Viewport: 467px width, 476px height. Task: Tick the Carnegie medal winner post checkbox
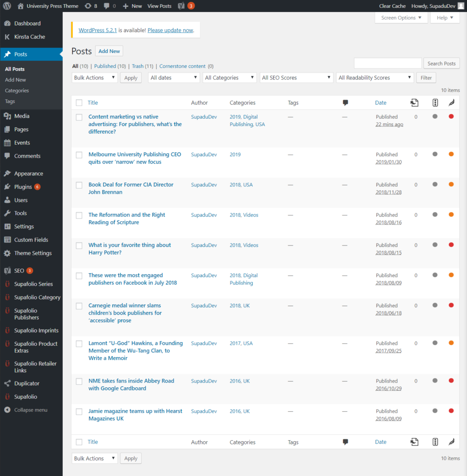(79, 306)
